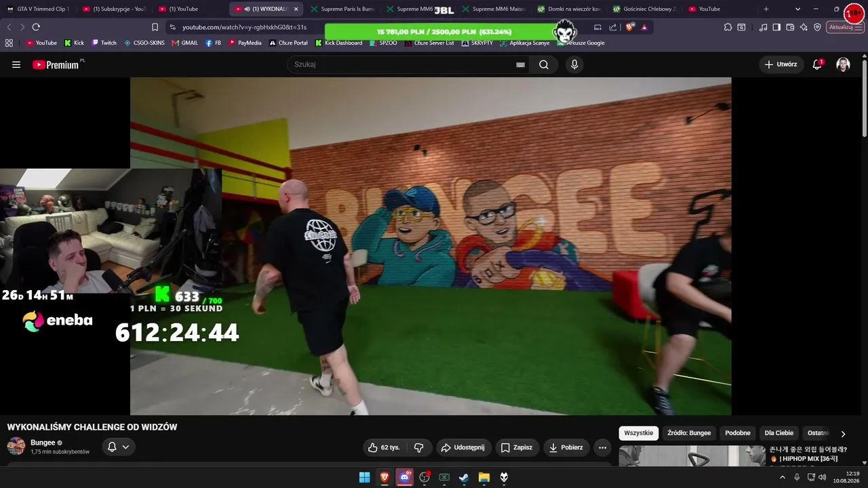Switch to Subskrypcje YouTube tab
Image resolution: width=868 pixels, height=488 pixels.
(x=114, y=9)
